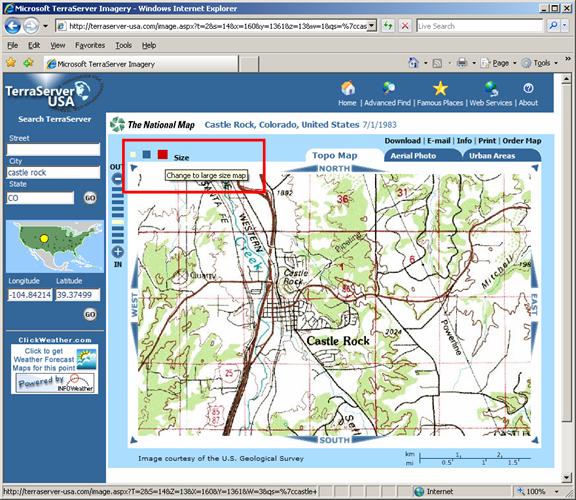The height and width of the screenshot is (500, 576).
Task: Pan the map EAST
Action: [534, 305]
